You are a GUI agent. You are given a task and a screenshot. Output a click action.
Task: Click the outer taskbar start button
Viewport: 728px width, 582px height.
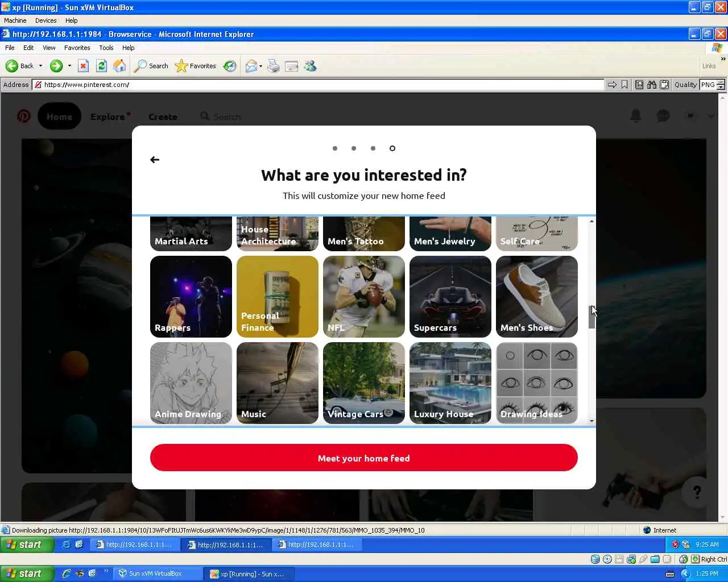[27, 573]
